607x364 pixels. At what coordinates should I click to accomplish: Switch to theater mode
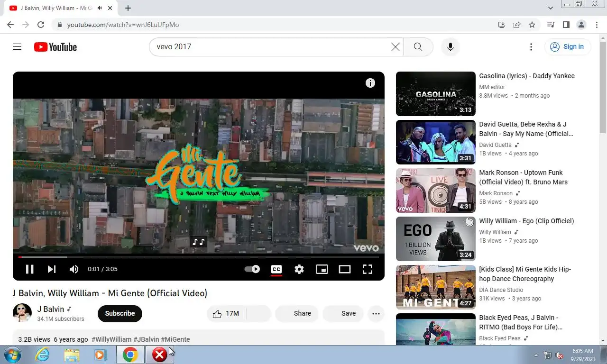[x=345, y=269]
